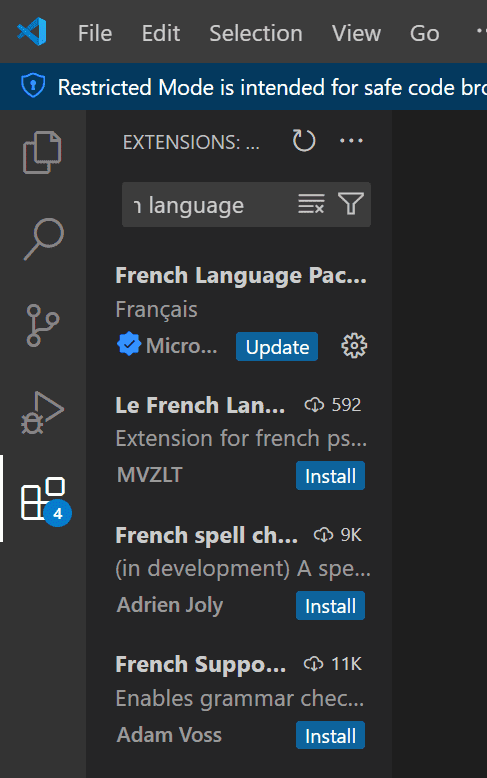
Task: Open the Search view icon
Action: [x=43, y=239]
